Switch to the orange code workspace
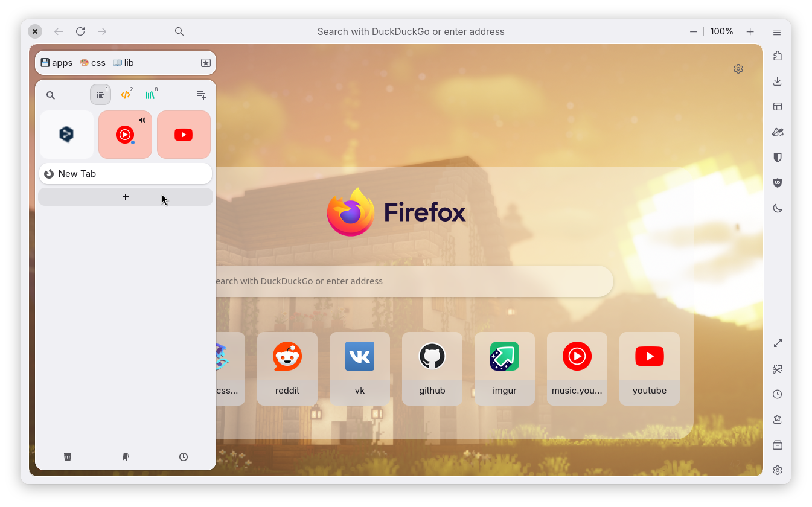The image size is (812, 507). 126,95
